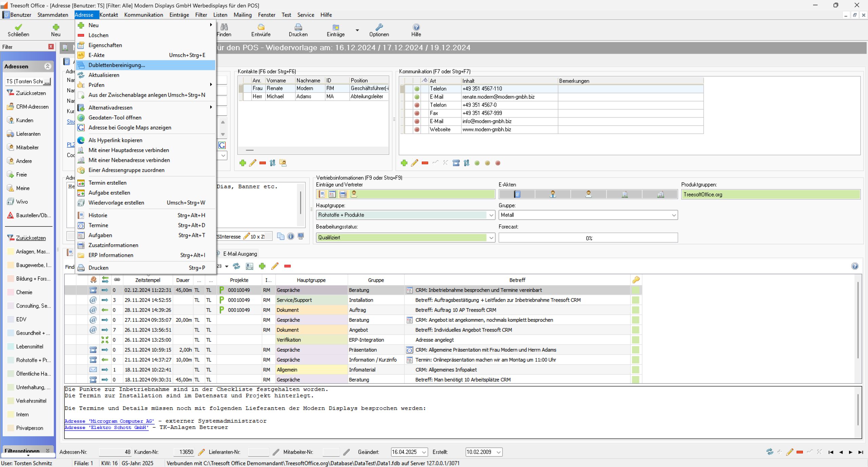The image size is (868, 467).
Task: Open the link Adresse 'Microgram Computer AG'
Action: pos(109,421)
